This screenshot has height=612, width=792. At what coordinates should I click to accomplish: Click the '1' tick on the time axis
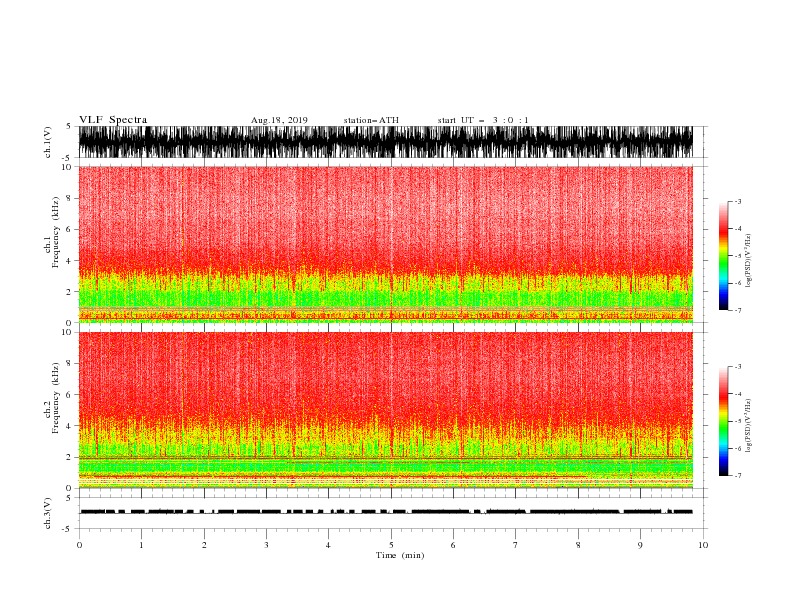141,545
